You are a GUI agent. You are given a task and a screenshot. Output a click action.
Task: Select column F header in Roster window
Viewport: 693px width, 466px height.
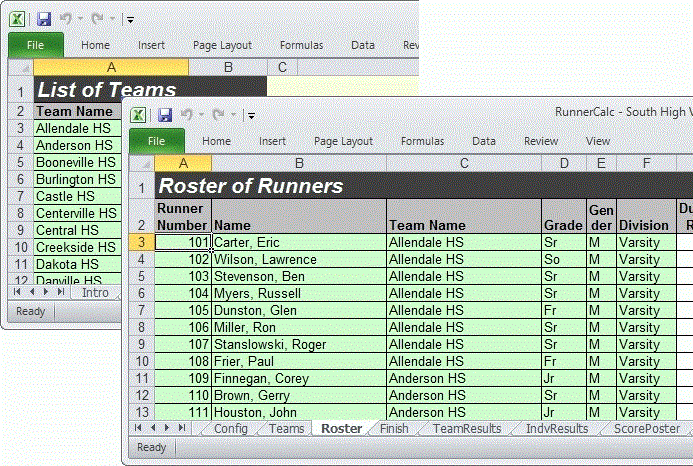pyautogui.click(x=646, y=164)
